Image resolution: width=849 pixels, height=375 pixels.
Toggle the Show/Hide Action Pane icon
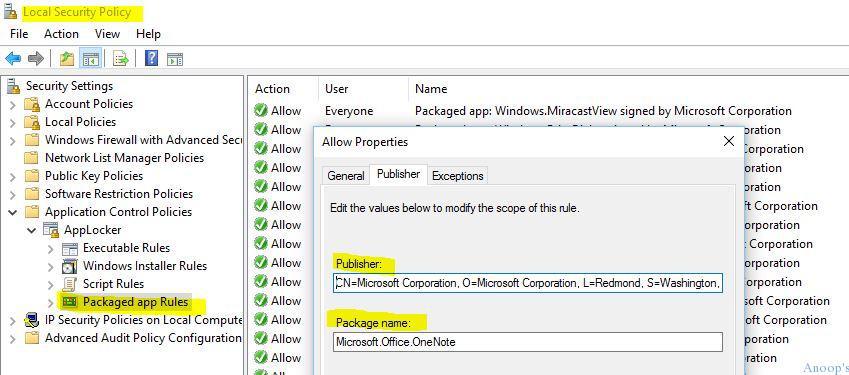pos(175,59)
